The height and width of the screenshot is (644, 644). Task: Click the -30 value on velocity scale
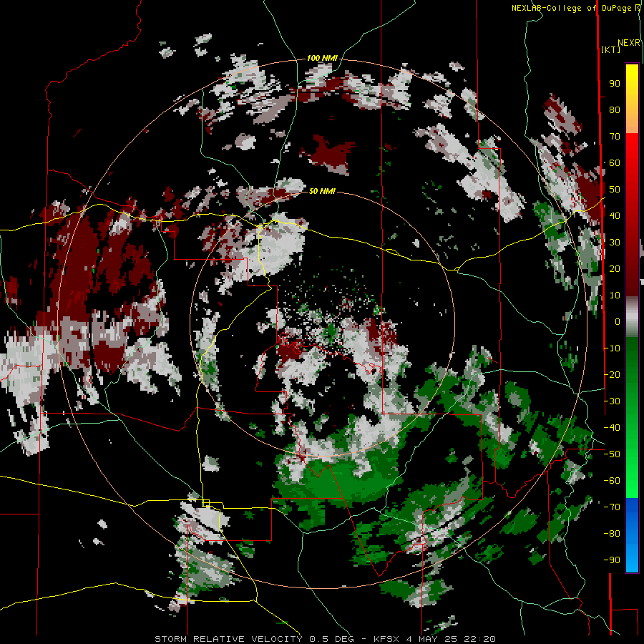coord(612,401)
